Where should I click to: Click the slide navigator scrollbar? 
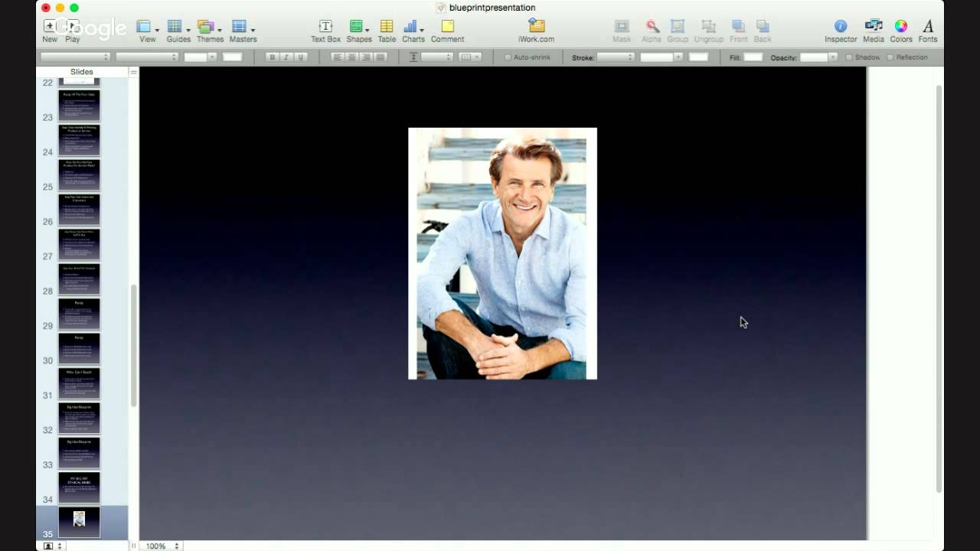[134, 345]
